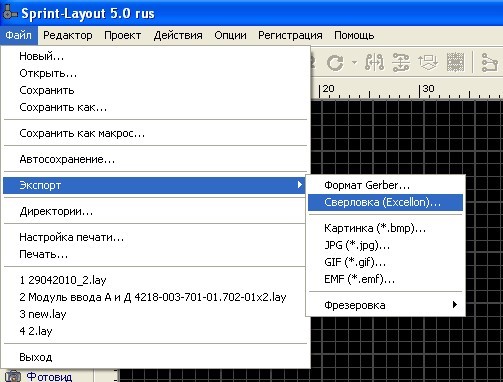Click the Экспорт menu label
The image size is (503, 382).
pos(40,185)
